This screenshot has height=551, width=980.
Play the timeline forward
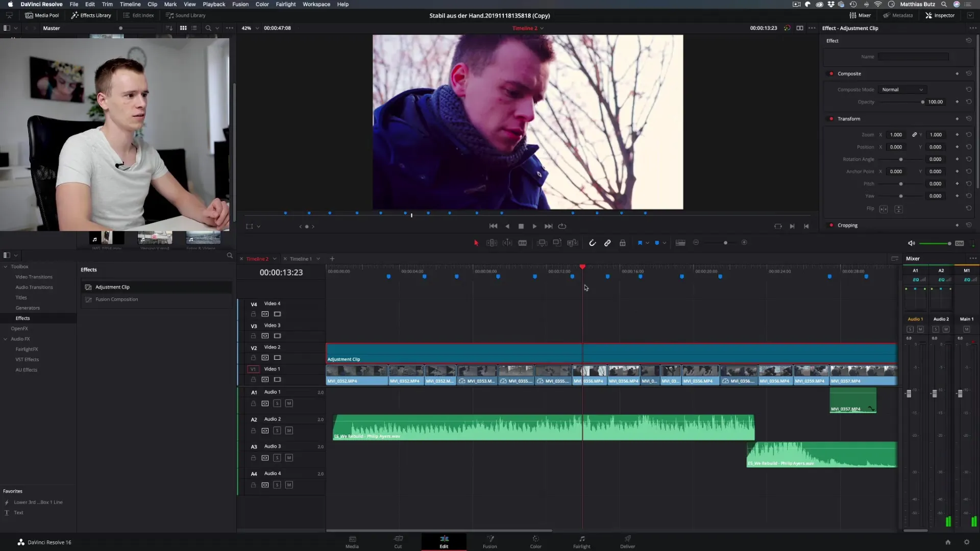tap(534, 226)
